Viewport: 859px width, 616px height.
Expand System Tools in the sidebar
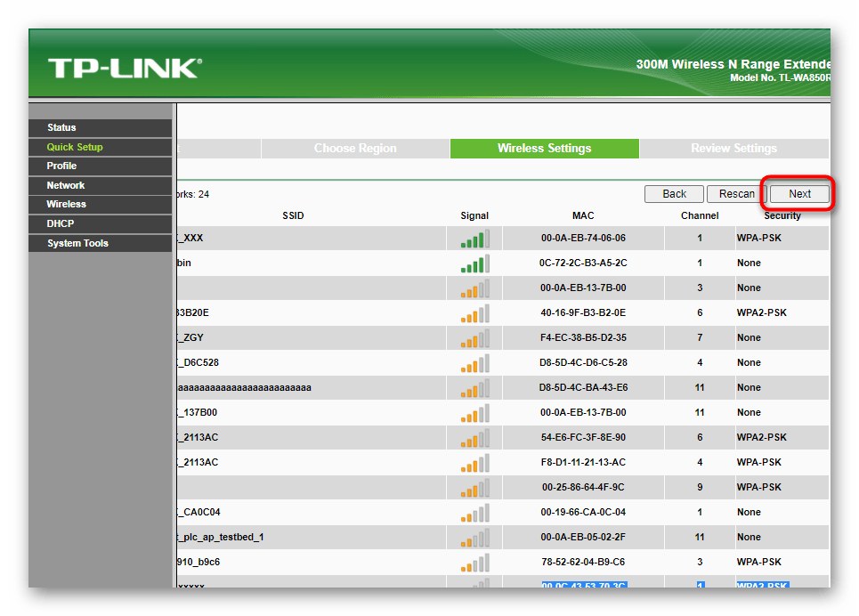pyautogui.click(x=78, y=244)
